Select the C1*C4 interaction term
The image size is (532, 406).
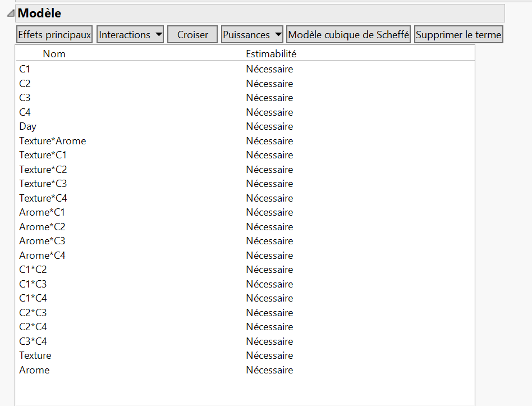click(x=34, y=298)
